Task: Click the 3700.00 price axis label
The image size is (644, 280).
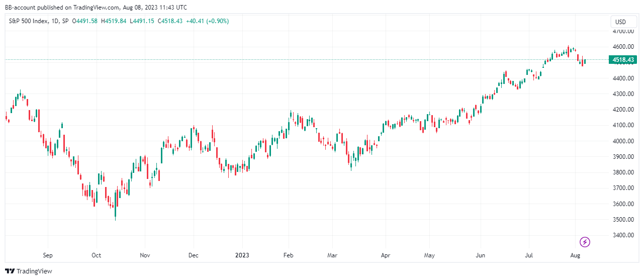Action: tap(622, 188)
